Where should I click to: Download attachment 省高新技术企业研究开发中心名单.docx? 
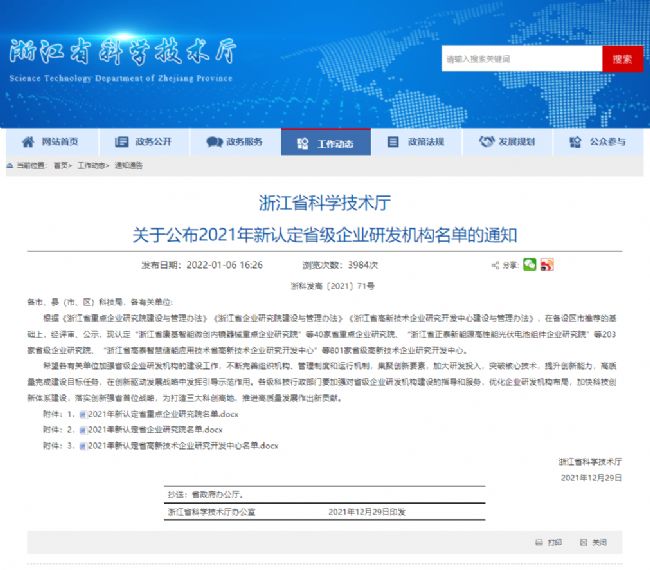pos(183,446)
